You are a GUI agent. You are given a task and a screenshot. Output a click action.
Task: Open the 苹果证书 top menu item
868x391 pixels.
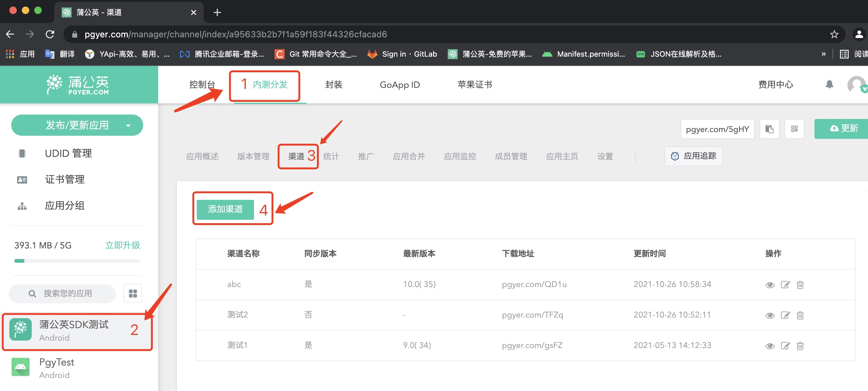(x=474, y=85)
